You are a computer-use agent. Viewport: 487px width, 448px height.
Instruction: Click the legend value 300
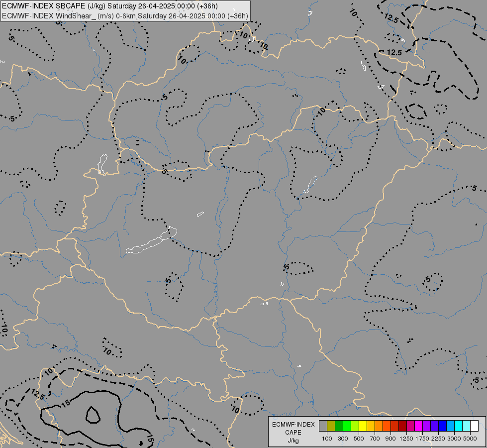pos(343,439)
